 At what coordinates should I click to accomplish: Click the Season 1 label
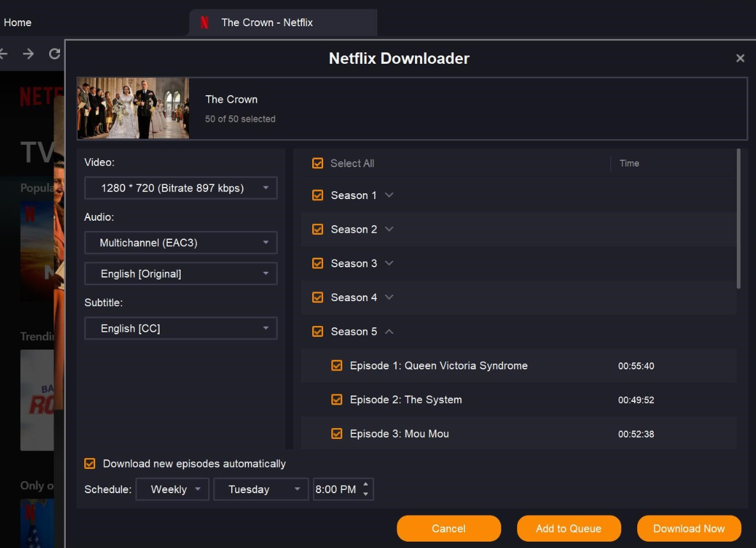click(x=353, y=195)
